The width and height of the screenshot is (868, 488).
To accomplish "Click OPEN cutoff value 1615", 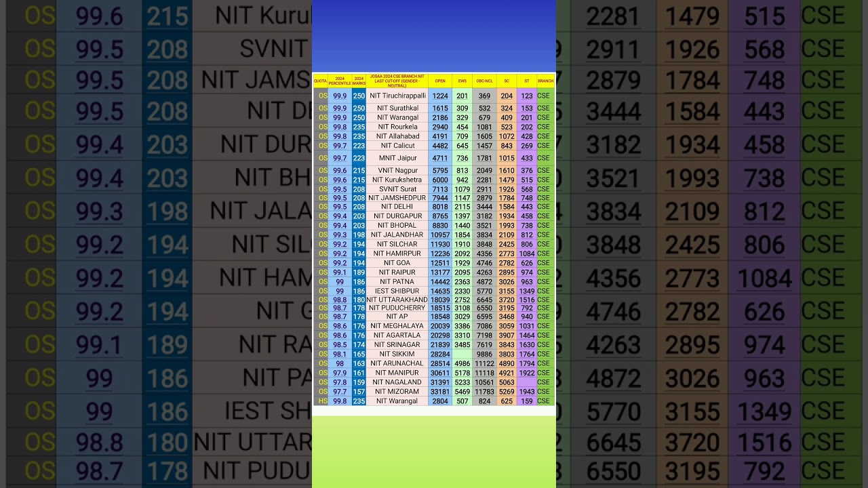I will click(440, 108).
